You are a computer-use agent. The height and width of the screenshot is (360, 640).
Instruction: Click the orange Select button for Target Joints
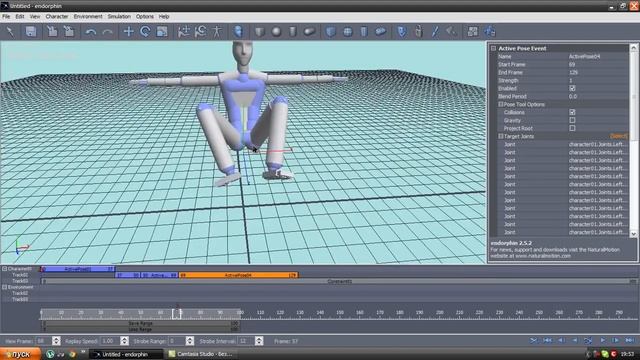[619, 136]
